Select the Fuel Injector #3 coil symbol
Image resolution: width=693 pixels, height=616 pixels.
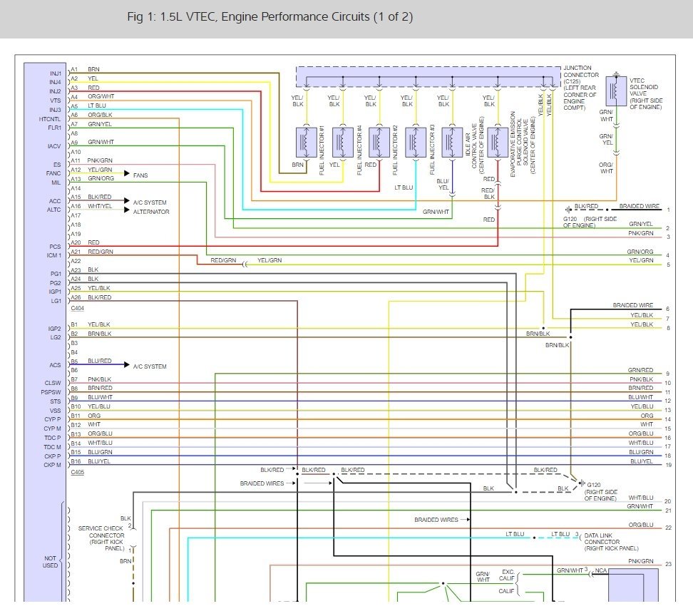click(416, 141)
